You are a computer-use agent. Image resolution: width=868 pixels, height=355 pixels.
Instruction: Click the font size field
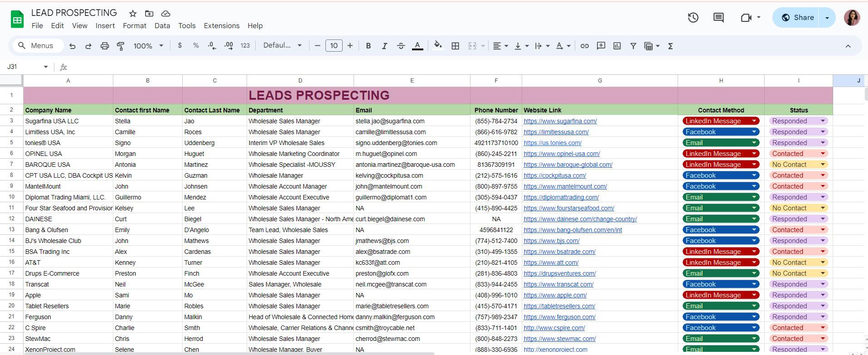tap(334, 46)
